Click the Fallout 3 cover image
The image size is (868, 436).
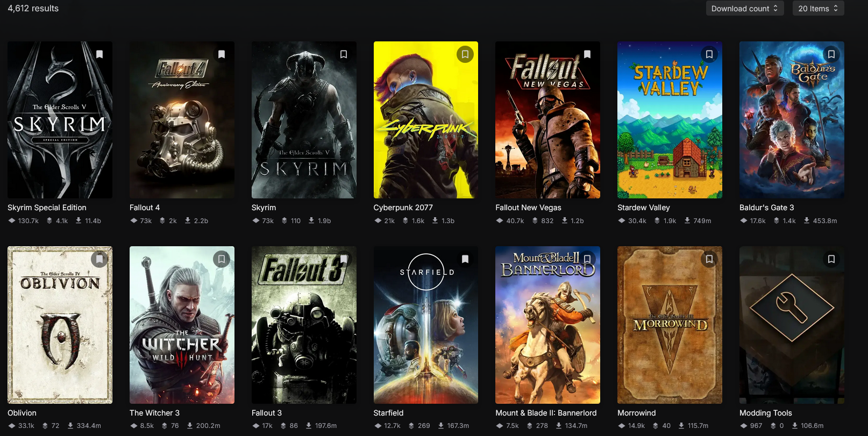pyautogui.click(x=304, y=325)
